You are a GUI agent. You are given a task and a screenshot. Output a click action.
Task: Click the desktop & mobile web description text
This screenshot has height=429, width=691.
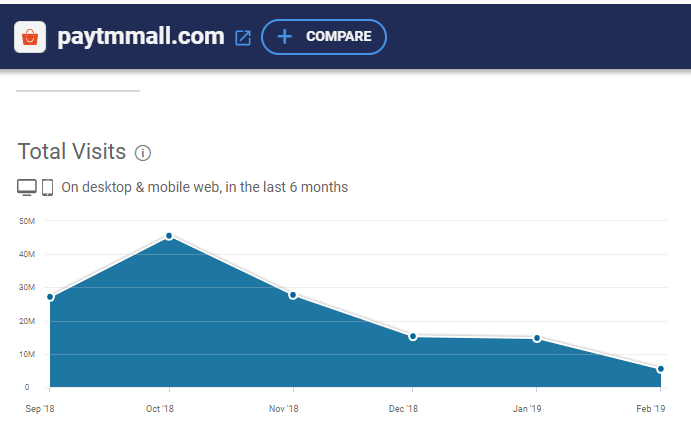pyautogui.click(x=204, y=187)
